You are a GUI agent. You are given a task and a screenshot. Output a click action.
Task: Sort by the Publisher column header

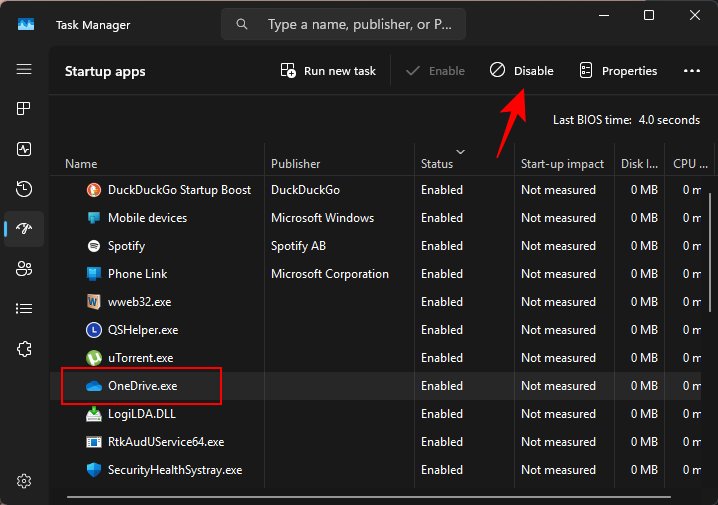(x=295, y=164)
